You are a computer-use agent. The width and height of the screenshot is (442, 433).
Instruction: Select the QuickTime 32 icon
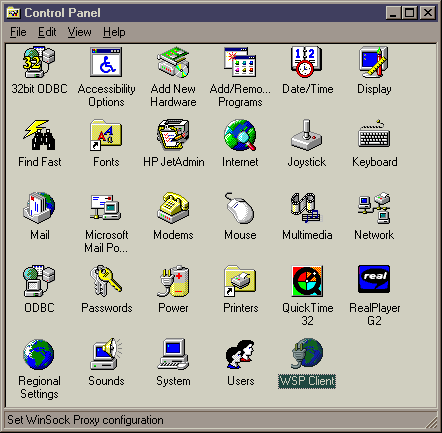(307, 281)
